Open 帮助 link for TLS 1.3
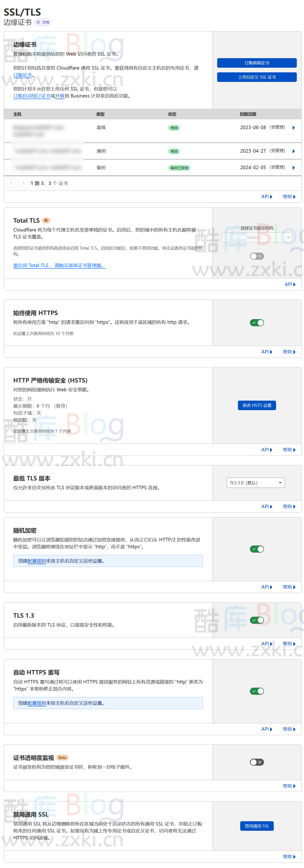This screenshot has width=304, height=868. 289,643
